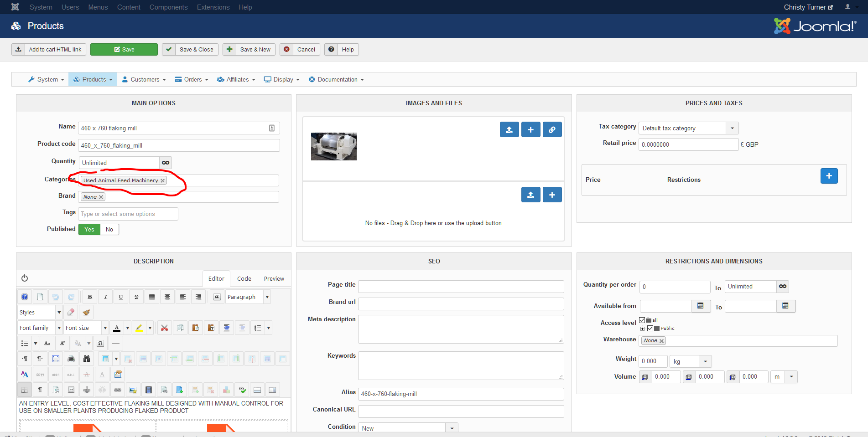Open the volume unit m dropdown

tap(784, 377)
